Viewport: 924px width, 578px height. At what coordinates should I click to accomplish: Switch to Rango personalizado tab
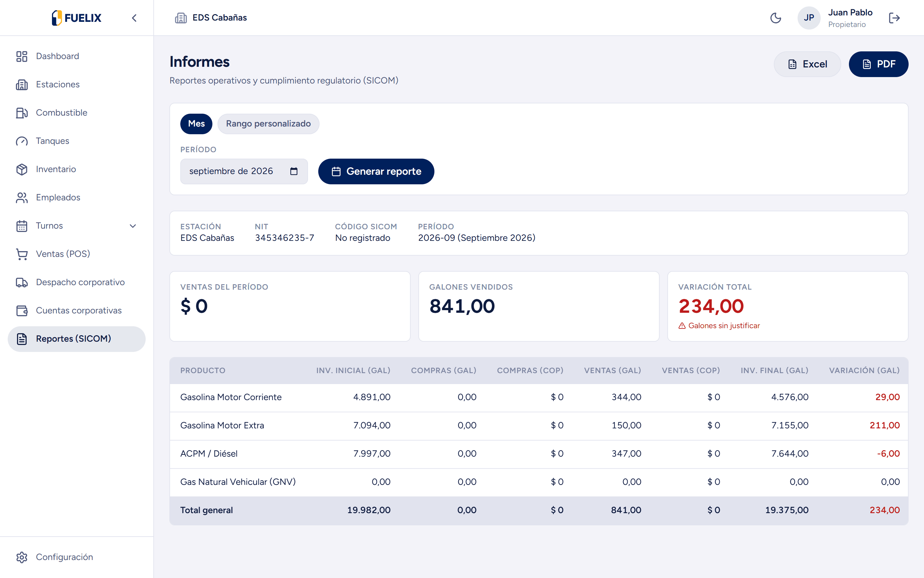[x=268, y=124]
